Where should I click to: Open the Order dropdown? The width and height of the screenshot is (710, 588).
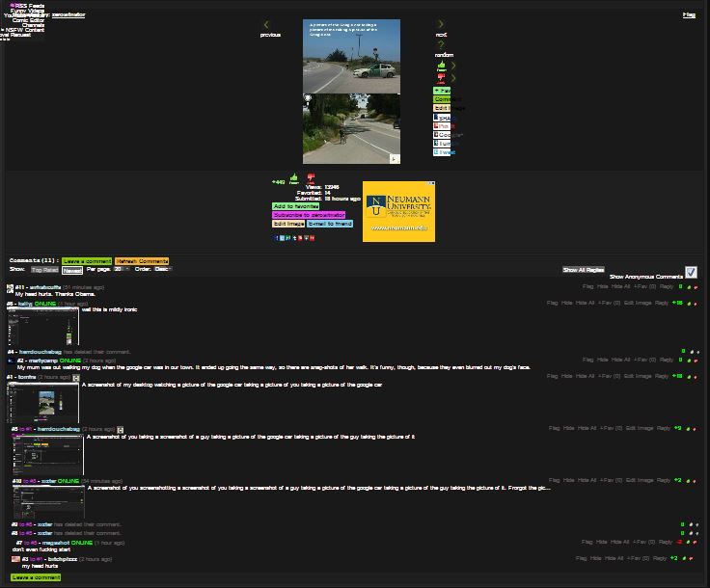point(162,270)
